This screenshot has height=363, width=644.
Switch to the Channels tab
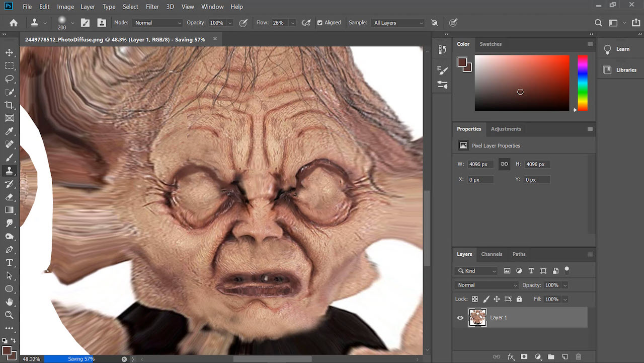pyautogui.click(x=491, y=254)
